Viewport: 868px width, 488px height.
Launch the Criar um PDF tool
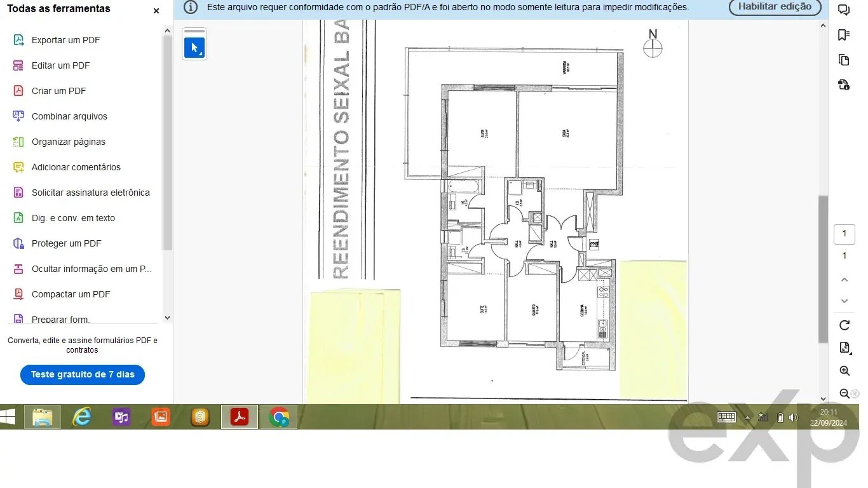click(58, 91)
